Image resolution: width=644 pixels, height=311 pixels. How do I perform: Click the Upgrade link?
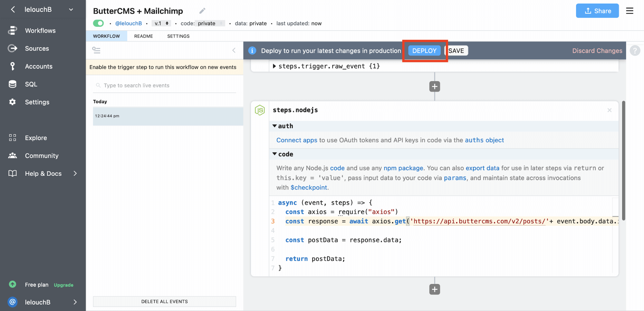(63, 285)
